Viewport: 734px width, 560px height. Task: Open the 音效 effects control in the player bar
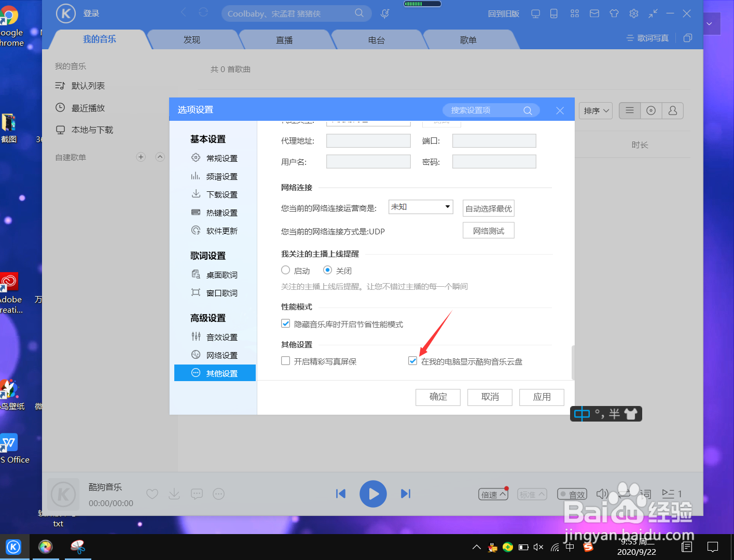click(x=572, y=494)
